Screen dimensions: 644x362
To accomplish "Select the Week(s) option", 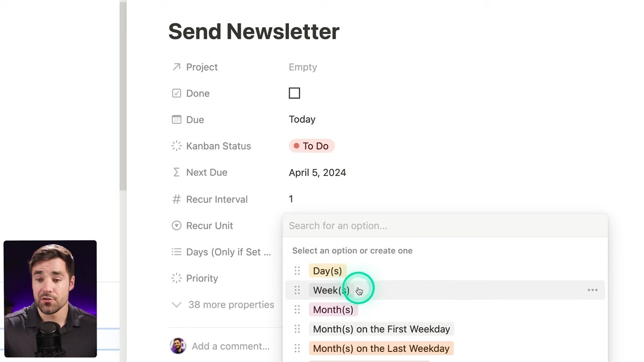I will click(331, 291).
